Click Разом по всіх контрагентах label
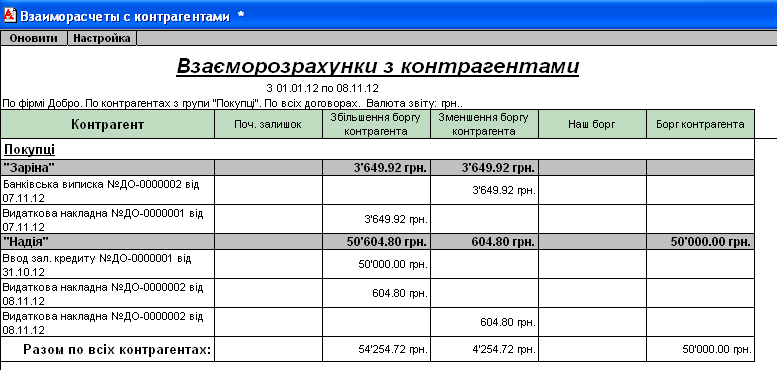Viewport: 777px width, 370px height. click(x=117, y=350)
